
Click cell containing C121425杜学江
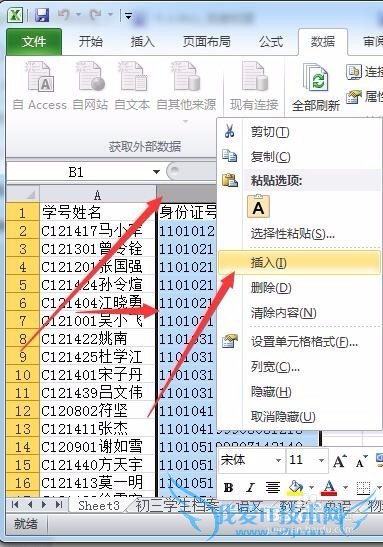(x=98, y=357)
